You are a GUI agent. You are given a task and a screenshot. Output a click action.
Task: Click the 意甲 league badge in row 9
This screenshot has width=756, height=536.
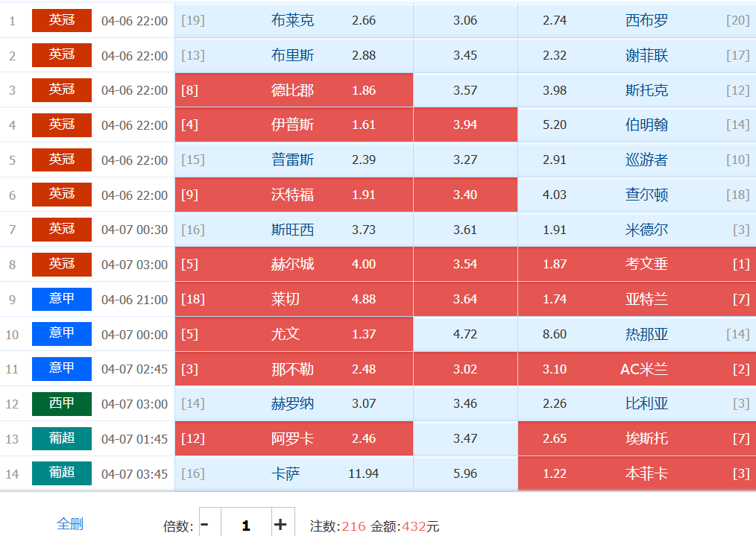point(62,299)
